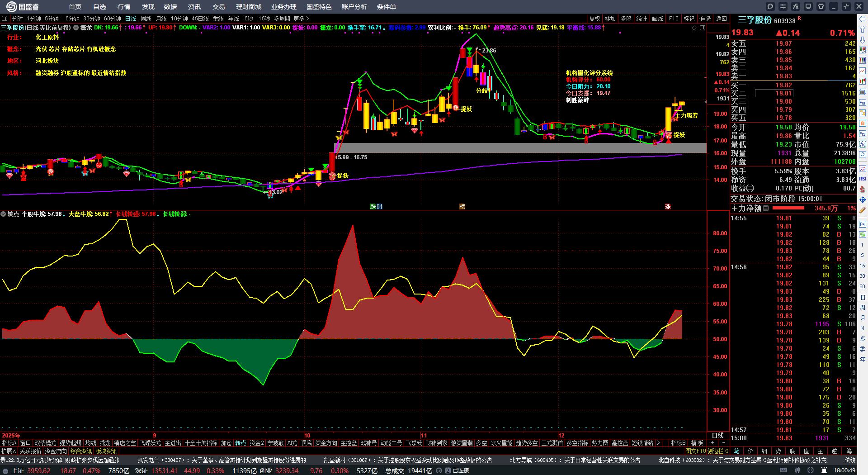Click the pencil drawing icon in right sidebar
868x475 pixels.
pyautogui.click(x=863, y=210)
